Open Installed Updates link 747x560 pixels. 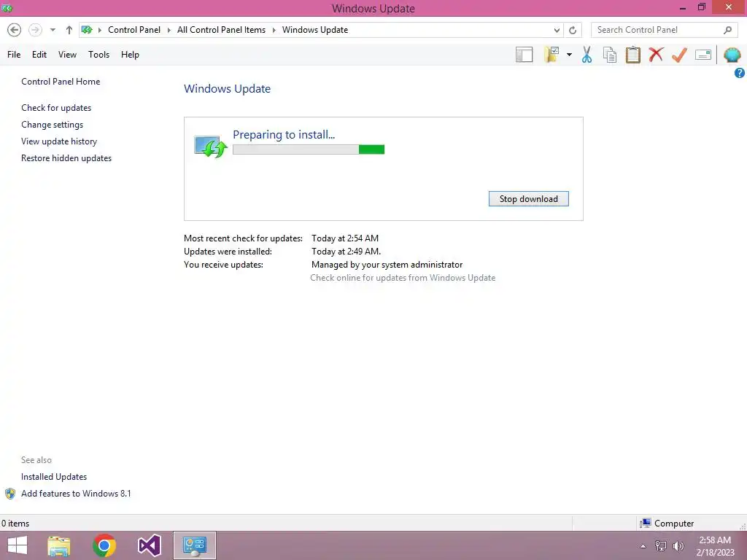click(x=54, y=477)
